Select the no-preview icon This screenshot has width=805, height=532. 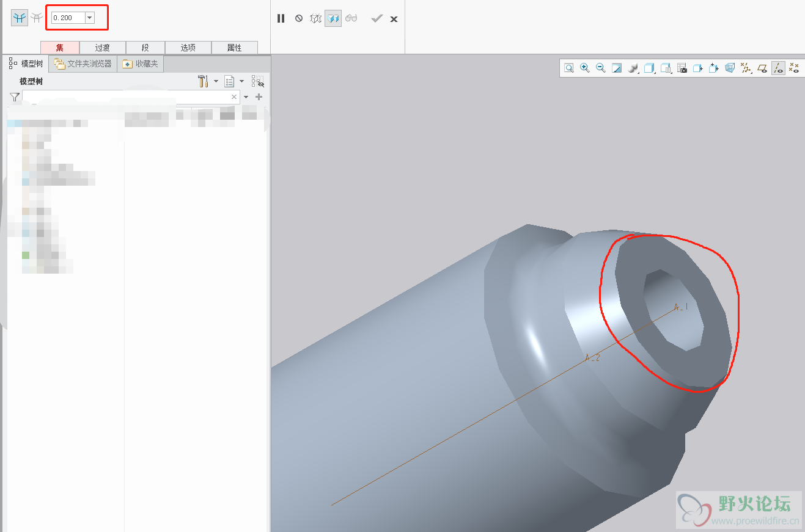[x=299, y=18]
